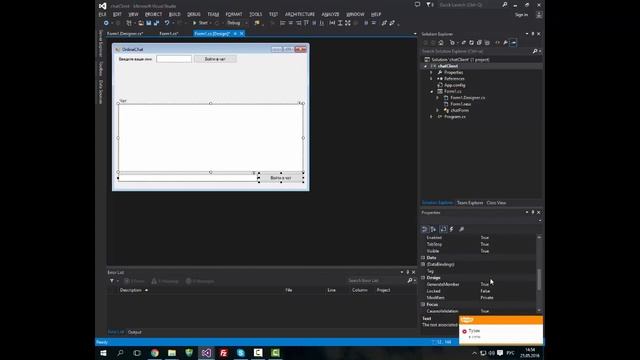Image resolution: width=640 pixels, height=360 pixels.
Task: Select App.config in Solution Explorer
Action: pos(454,85)
